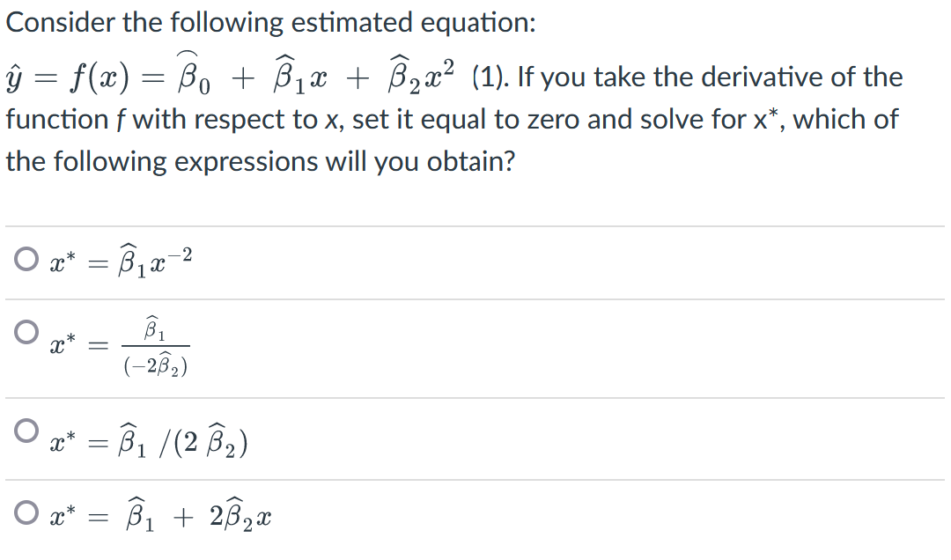Click the first radio button circle
The width and height of the screenshot is (951, 560).
(x=25, y=257)
